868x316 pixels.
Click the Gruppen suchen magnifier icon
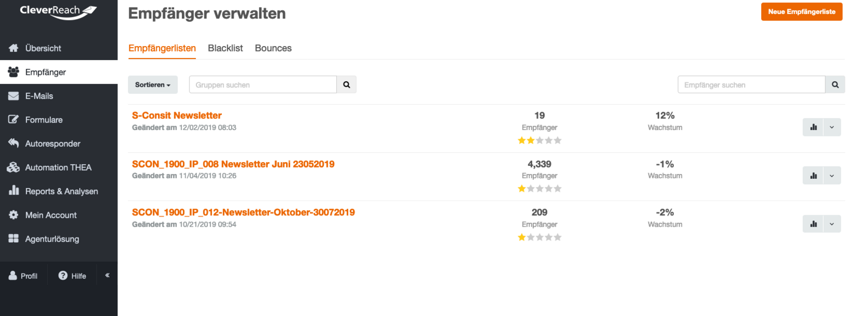[347, 85]
